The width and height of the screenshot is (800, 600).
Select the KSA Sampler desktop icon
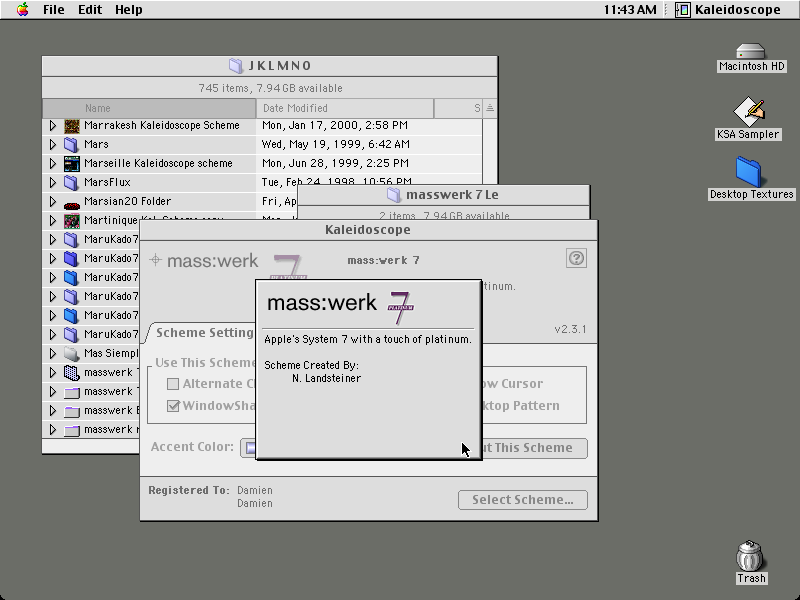748,112
